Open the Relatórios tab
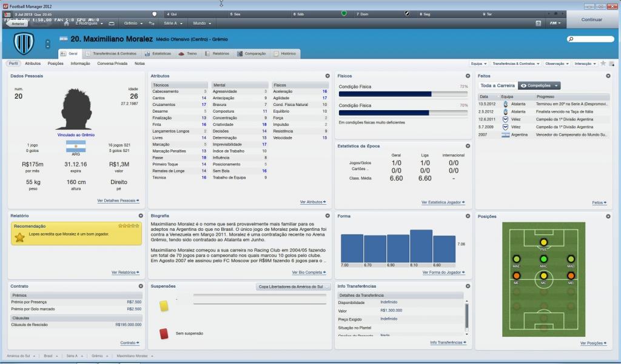Viewport: 621px width, 364px height. [217, 53]
